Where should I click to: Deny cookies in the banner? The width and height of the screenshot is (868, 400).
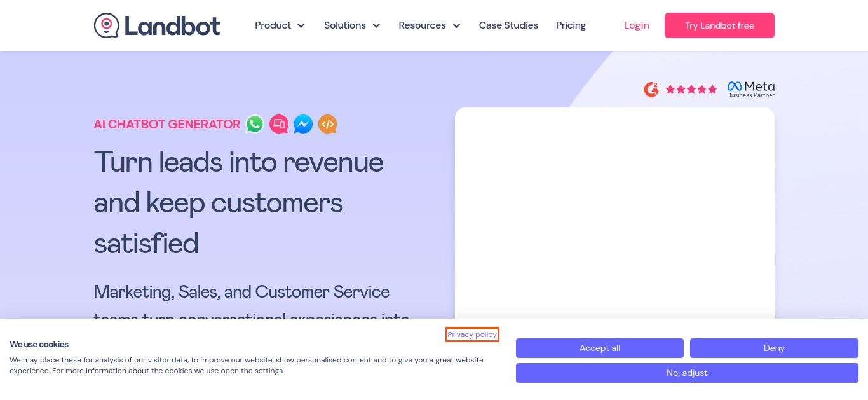pos(774,348)
